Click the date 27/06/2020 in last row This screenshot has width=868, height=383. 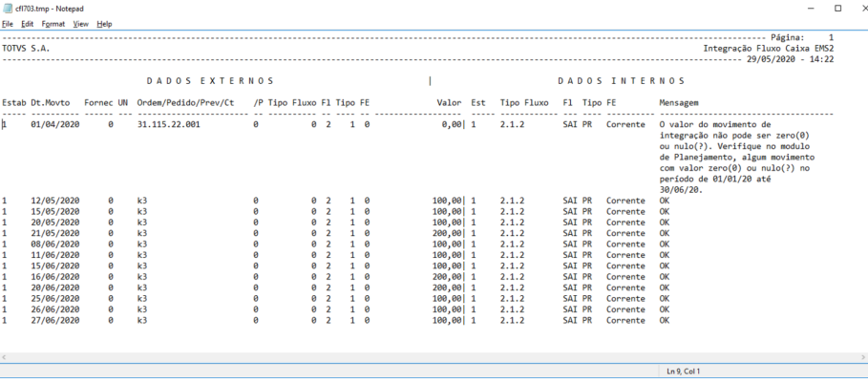(x=53, y=320)
